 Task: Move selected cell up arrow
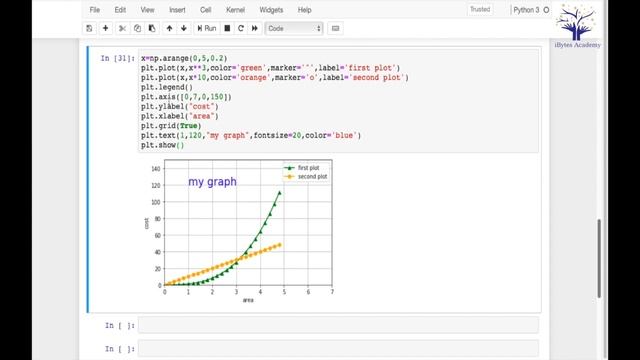click(x=169, y=28)
